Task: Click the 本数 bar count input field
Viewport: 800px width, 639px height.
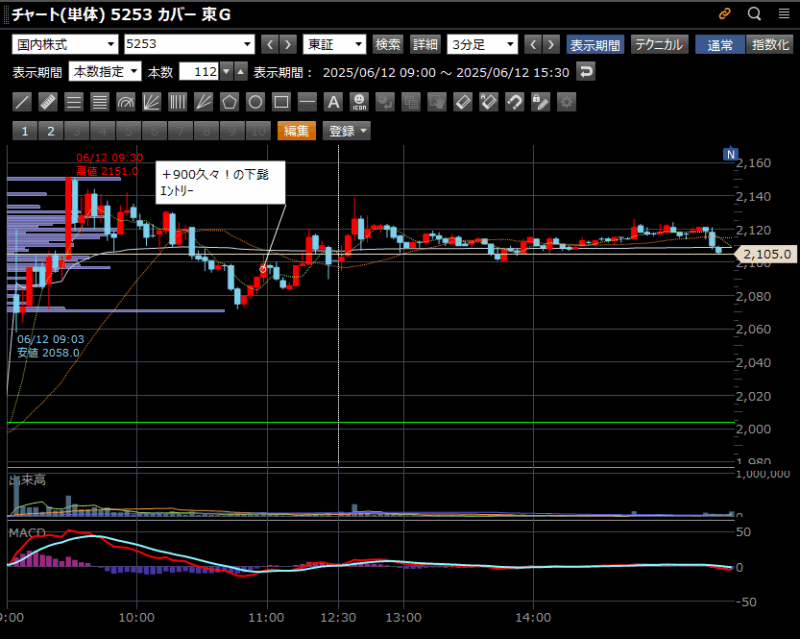Action: [x=199, y=71]
